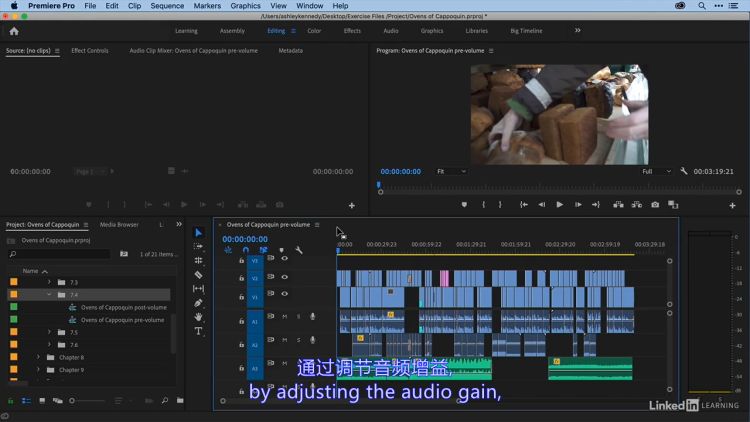Add marker in Program monitor

(x=464, y=204)
